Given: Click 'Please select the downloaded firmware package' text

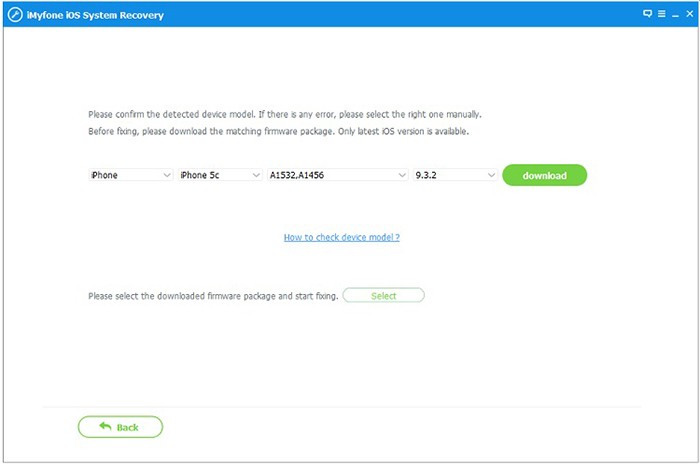Looking at the screenshot, I should coord(213,296).
